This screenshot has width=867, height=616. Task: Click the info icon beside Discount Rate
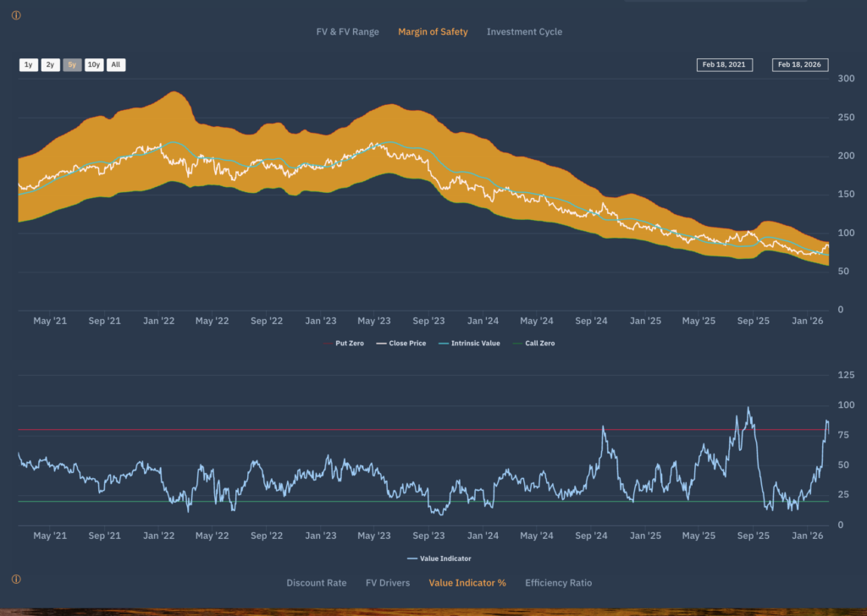coord(16,580)
